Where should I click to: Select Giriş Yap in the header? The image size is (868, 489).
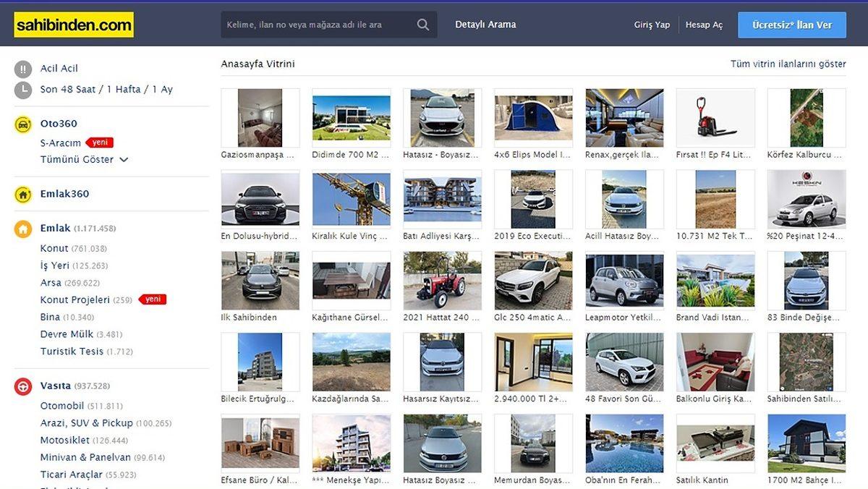pos(651,24)
